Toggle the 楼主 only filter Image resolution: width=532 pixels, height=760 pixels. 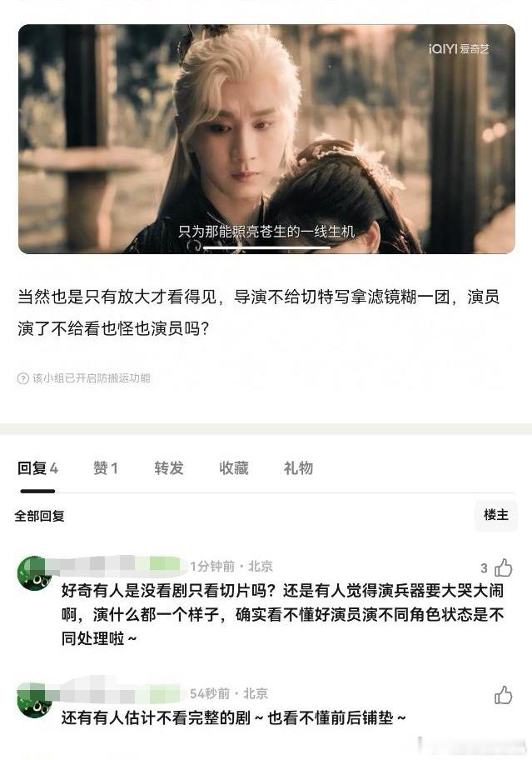(x=496, y=515)
